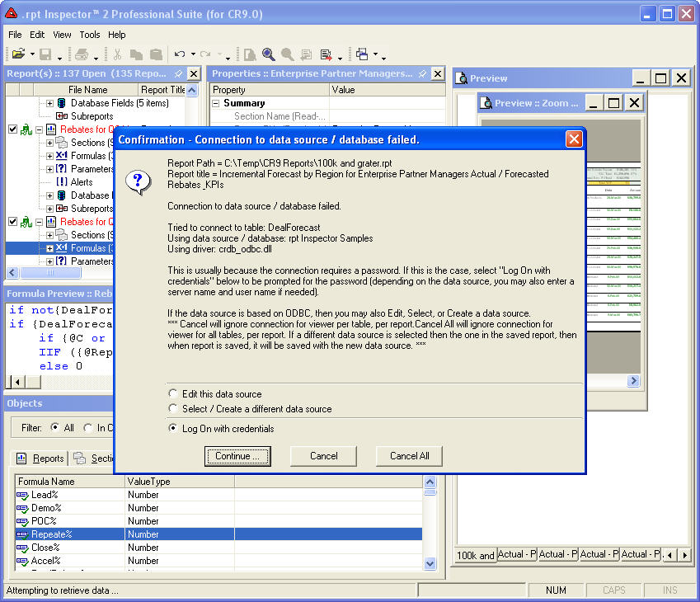Close the Properties panel
The width and height of the screenshot is (700, 602).
point(438,73)
